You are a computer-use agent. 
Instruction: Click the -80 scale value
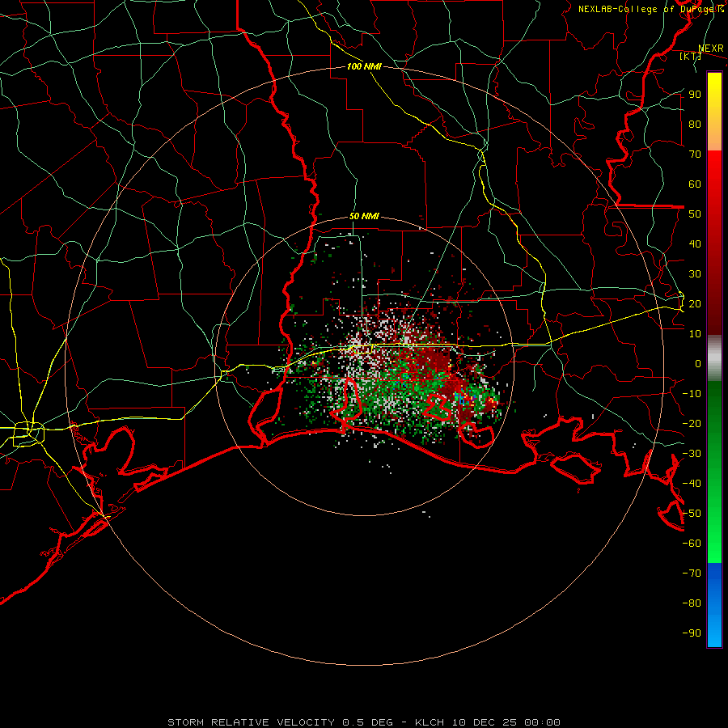tap(692, 603)
